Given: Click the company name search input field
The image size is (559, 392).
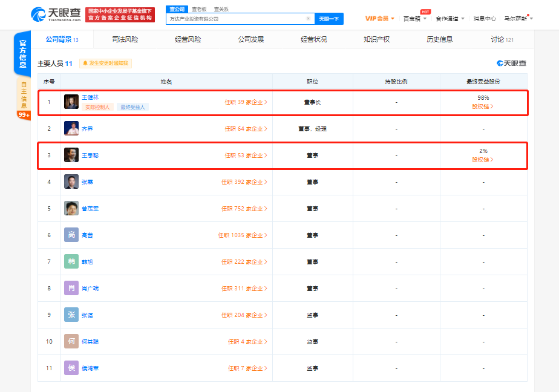Looking at the screenshot, I should point(236,19).
